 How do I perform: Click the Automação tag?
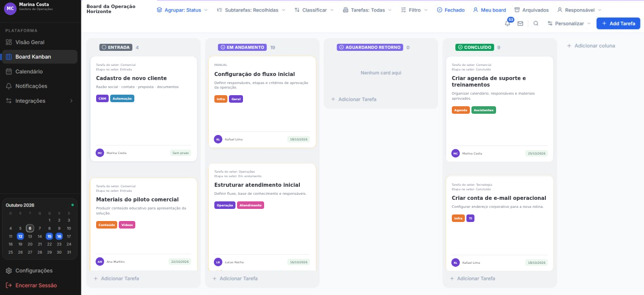(122, 99)
